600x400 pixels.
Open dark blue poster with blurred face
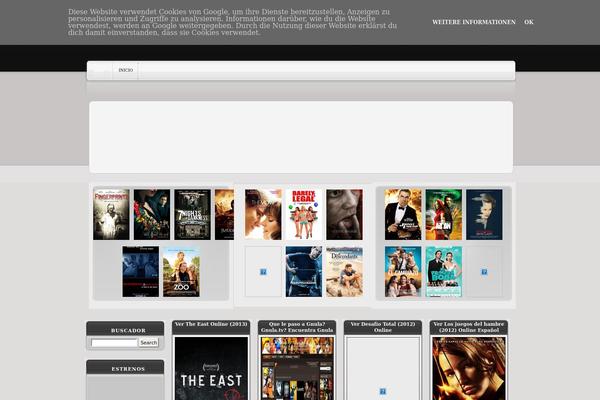[484, 215]
